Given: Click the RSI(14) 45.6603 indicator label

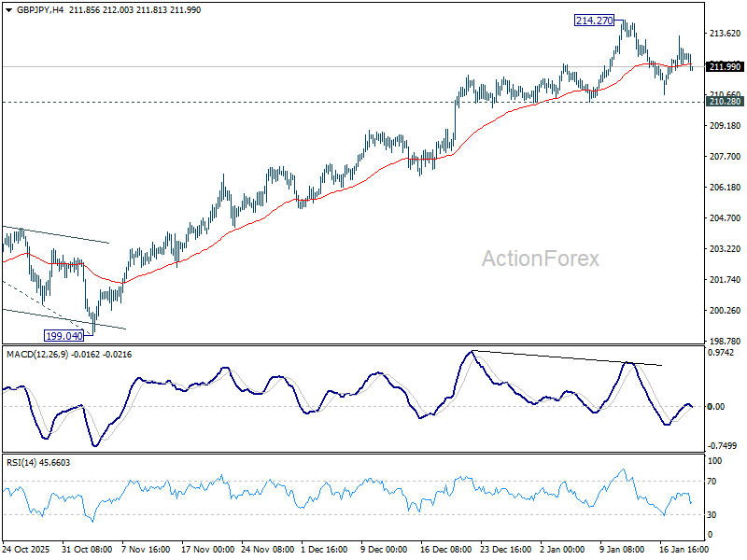Looking at the screenshot, I should [38, 463].
